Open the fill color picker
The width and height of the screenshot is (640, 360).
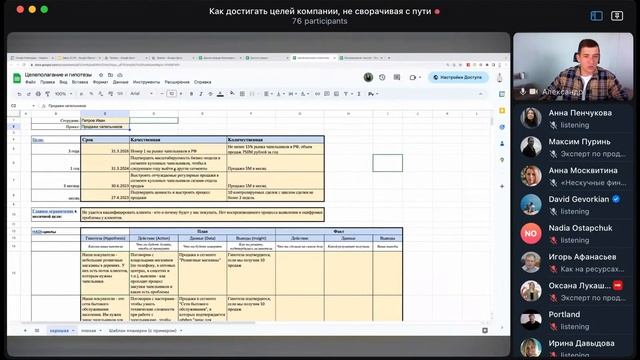232,94
